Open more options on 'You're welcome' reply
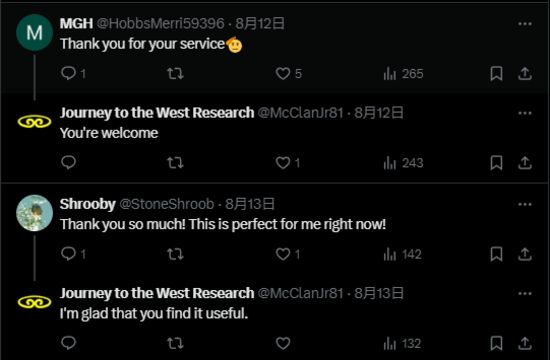The height and width of the screenshot is (360, 550). pyautogui.click(x=525, y=113)
